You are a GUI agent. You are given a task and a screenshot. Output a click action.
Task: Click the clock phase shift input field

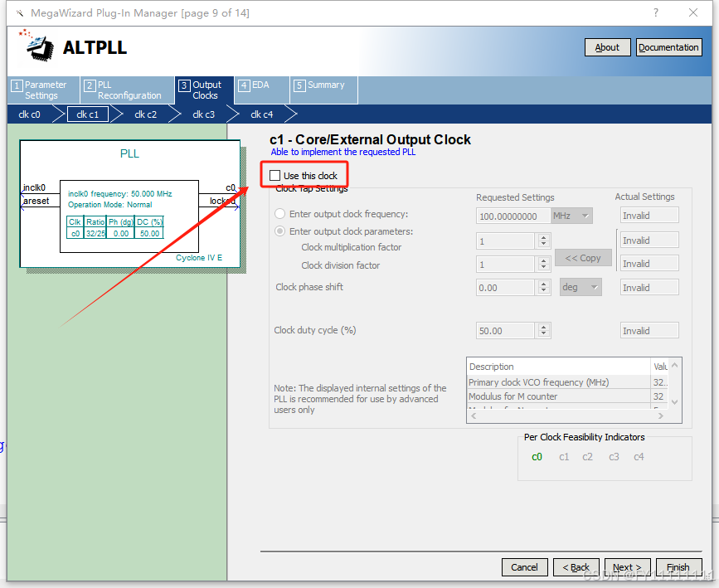pyautogui.click(x=505, y=288)
